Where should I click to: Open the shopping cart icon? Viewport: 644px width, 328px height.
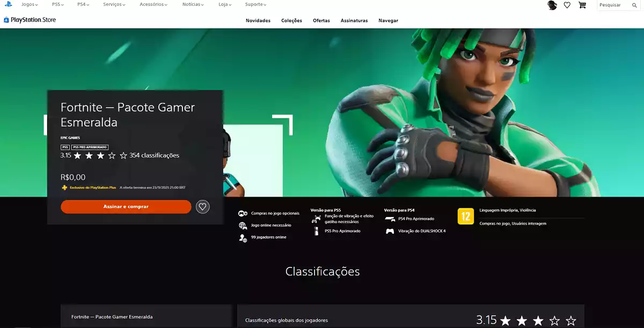(x=582, y=5)
